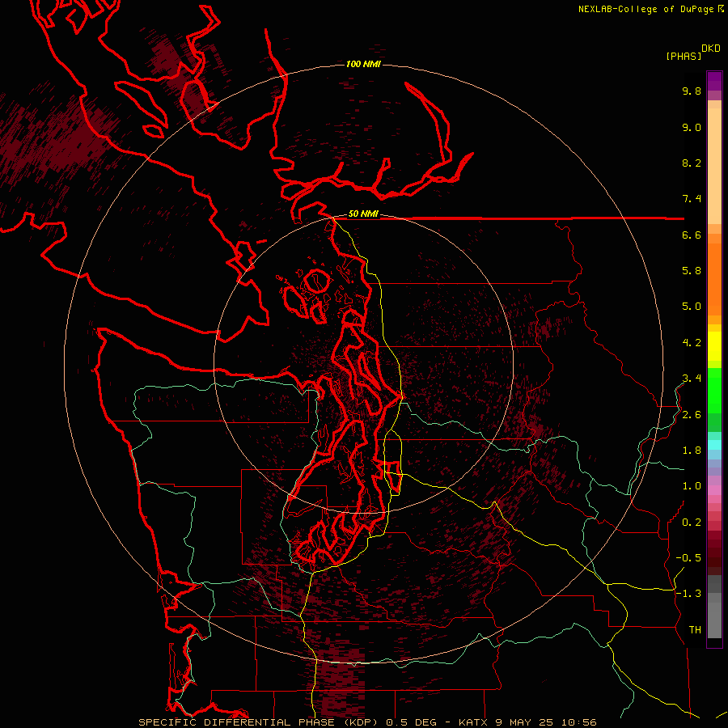
Task: Click the 2.6 scale value
Action: coord(692,415)
